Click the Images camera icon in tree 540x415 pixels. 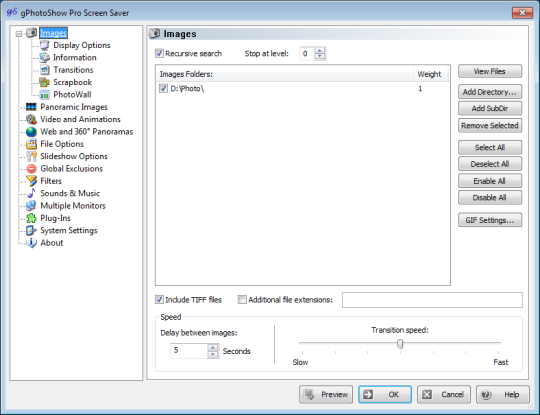pos(31,33)
